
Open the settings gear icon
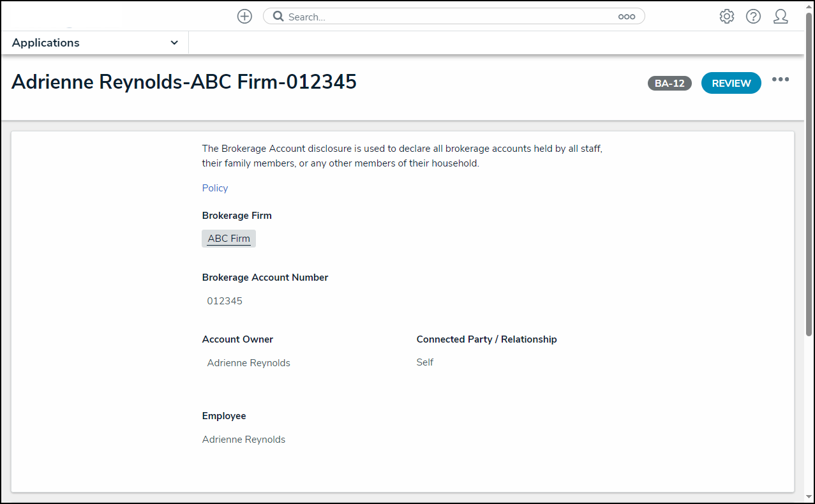pos(726,16)
